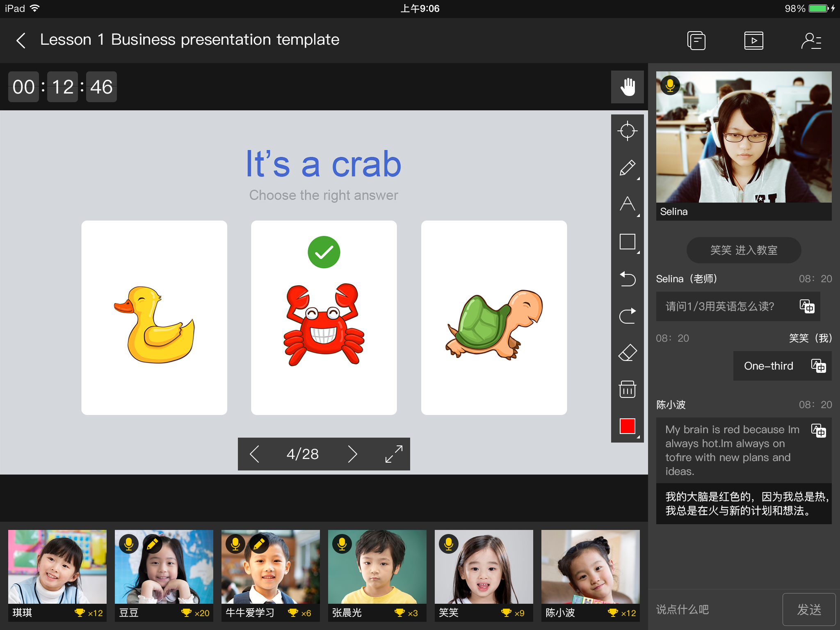840x630 pixels.
Task: Toggle microphone icon for 豆豆
Action: click(128, 543)
